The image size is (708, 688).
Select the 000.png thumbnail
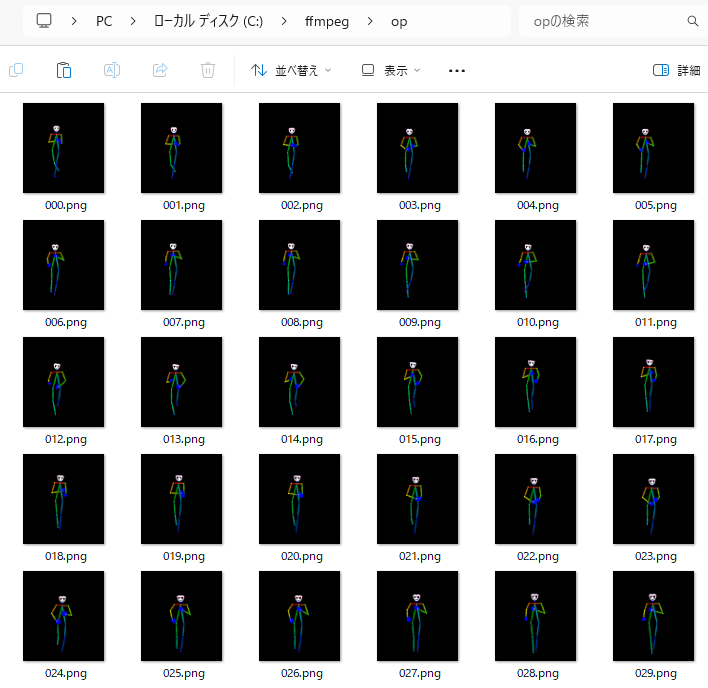(x=64, y=148)
